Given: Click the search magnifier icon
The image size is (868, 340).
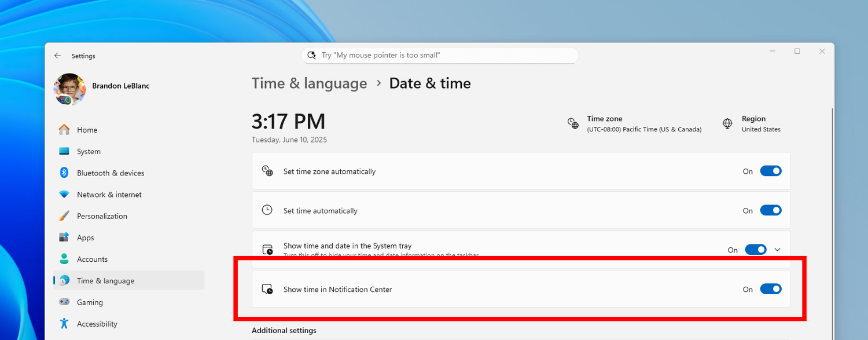Looking at the screenshot, I should tap(311, 55).
